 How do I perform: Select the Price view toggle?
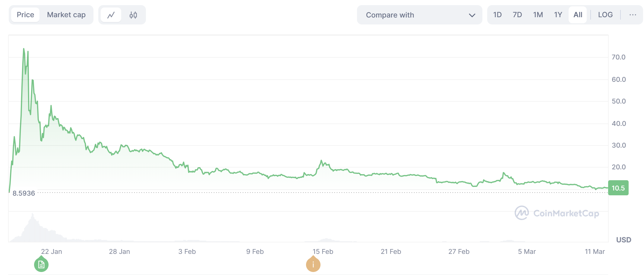[x=25, y=15]
